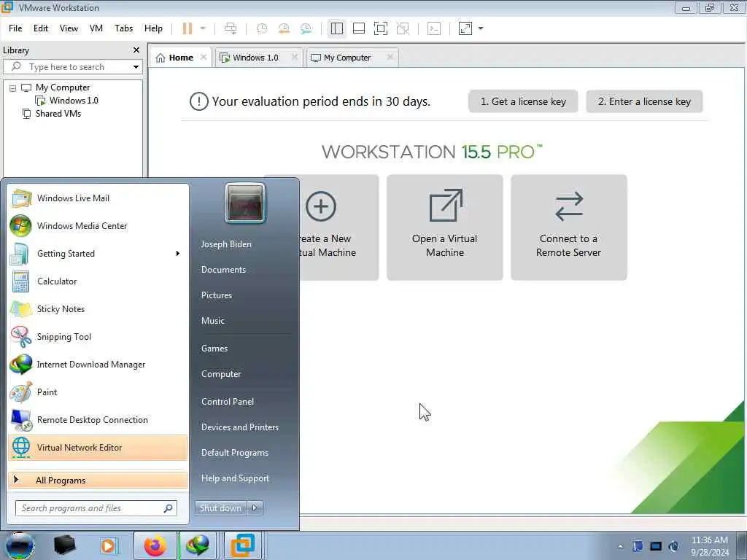747x560 pixels.
Task: Toggle the Library sidebar view icon
Action: 337,28
